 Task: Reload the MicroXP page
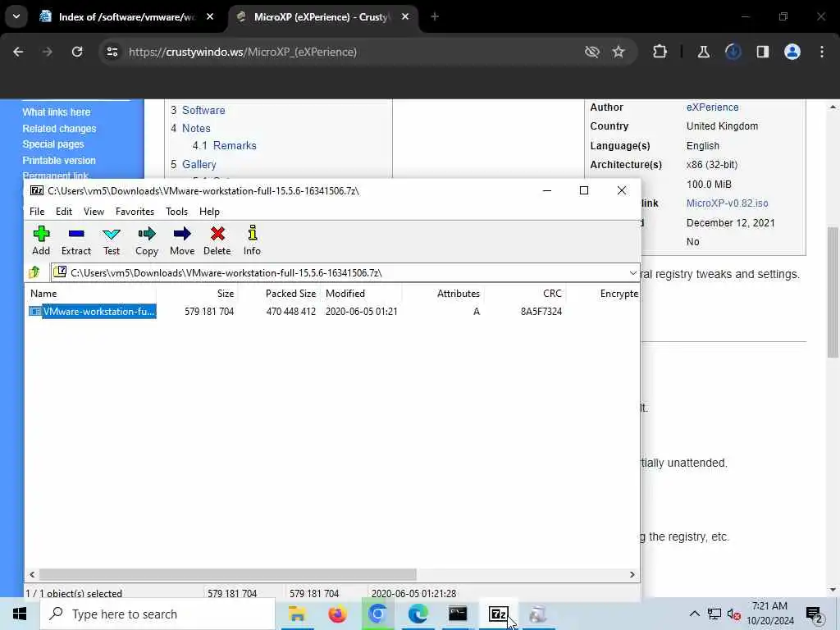click(x=77, y=52)
